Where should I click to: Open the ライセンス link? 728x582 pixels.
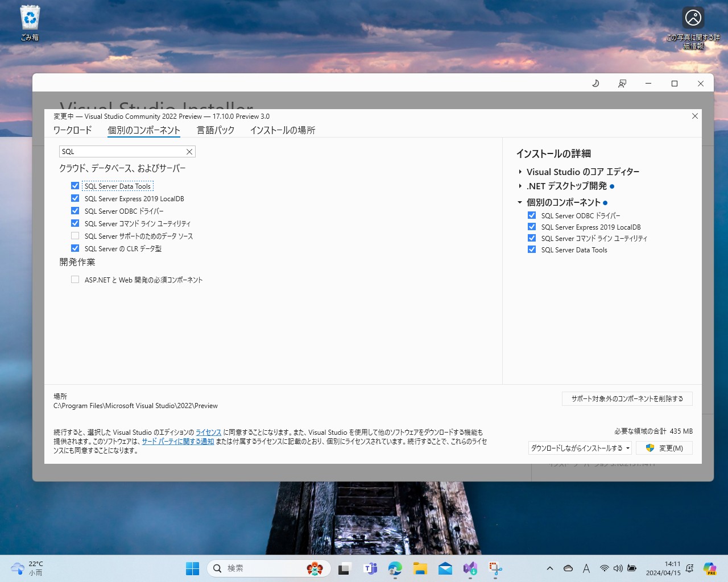click(x=208, y=432)
